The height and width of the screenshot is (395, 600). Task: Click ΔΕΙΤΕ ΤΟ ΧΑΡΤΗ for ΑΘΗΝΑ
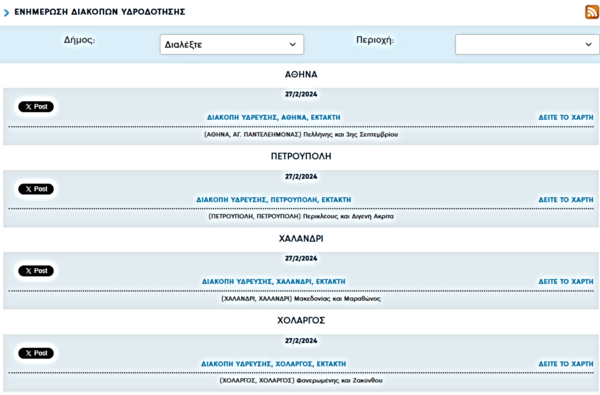tap(566, 118)
